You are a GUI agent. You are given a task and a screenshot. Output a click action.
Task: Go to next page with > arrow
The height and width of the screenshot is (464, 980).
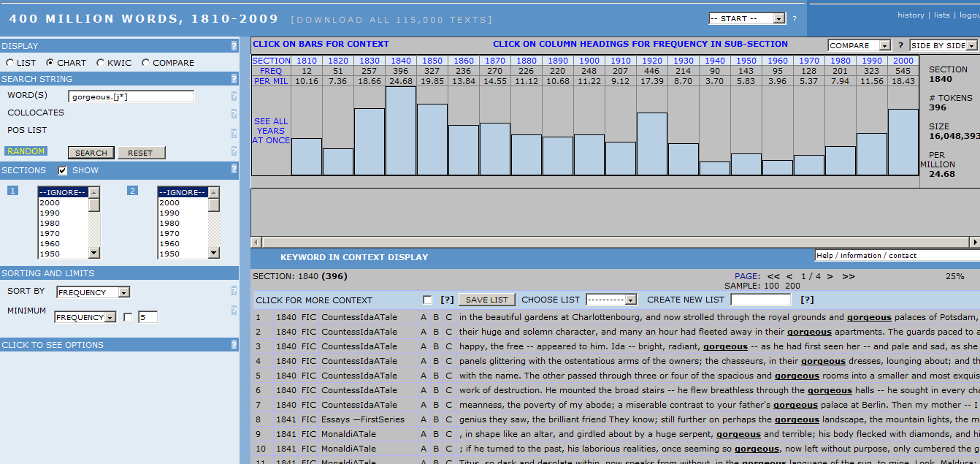pos(829,276)
